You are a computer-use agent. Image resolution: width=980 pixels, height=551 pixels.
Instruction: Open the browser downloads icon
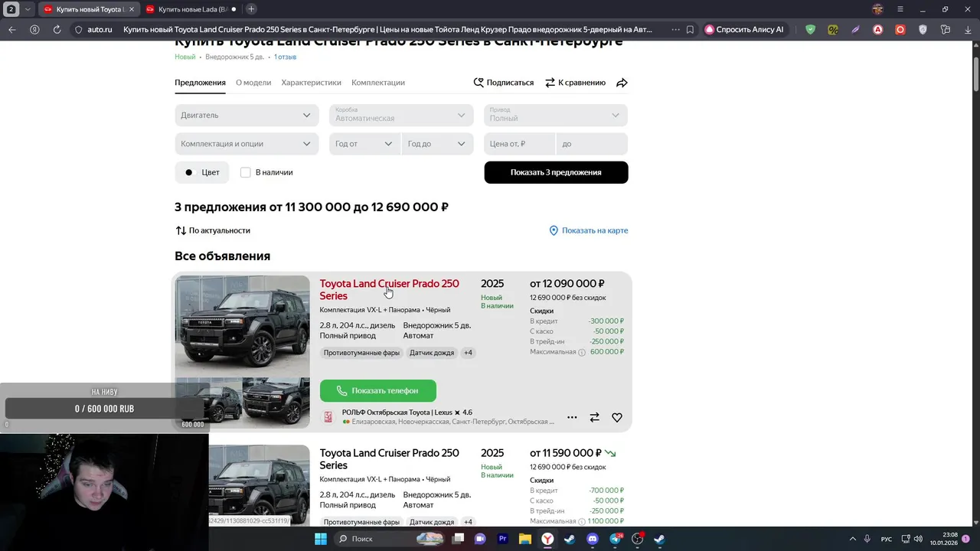968,29
